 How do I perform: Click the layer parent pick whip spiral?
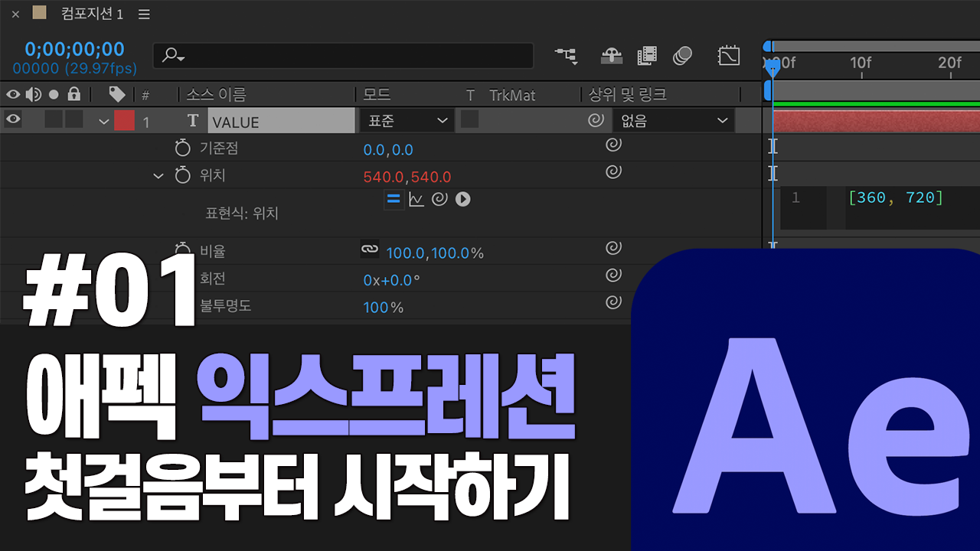pos(595,121)
